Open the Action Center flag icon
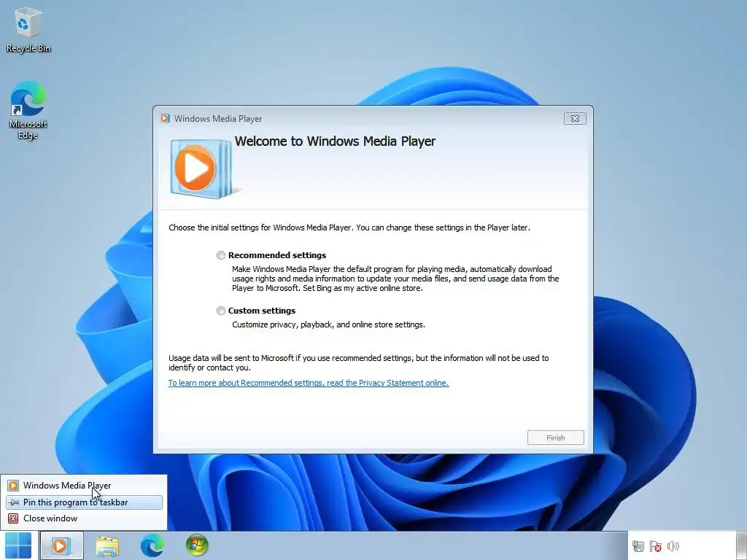Image resolution: width=747 pixels, height=560 pixels. point(656,546)
